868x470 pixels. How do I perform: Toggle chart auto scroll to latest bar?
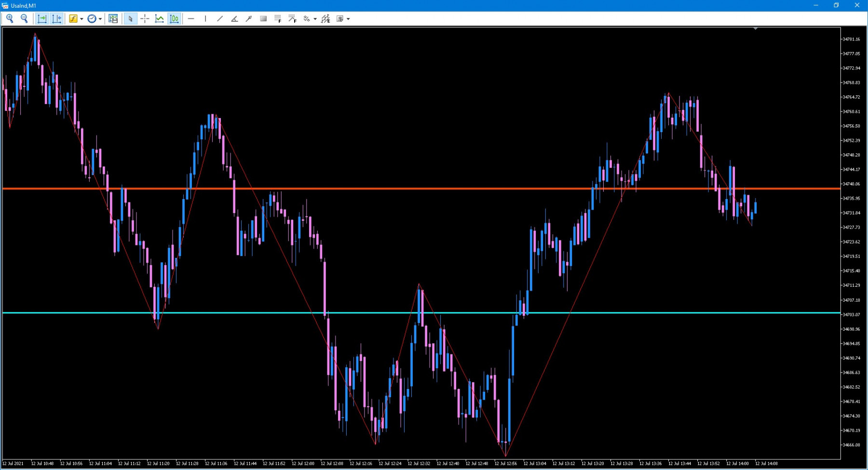(x=42, y=19)
